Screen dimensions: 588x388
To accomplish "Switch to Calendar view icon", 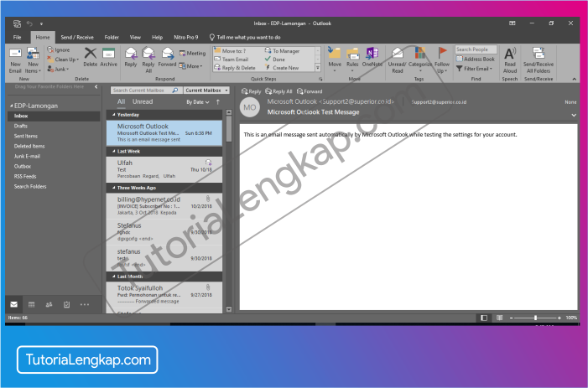I will [32, 304].
